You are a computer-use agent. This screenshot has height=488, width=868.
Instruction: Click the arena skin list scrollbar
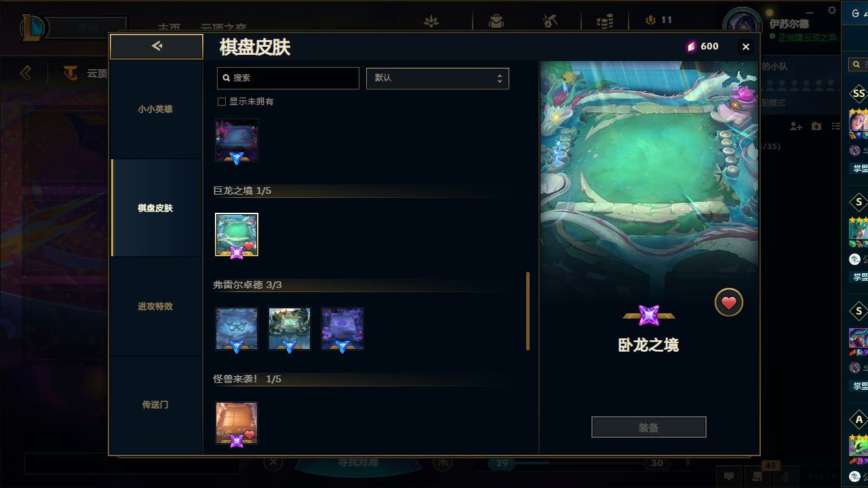pos(528,312)
